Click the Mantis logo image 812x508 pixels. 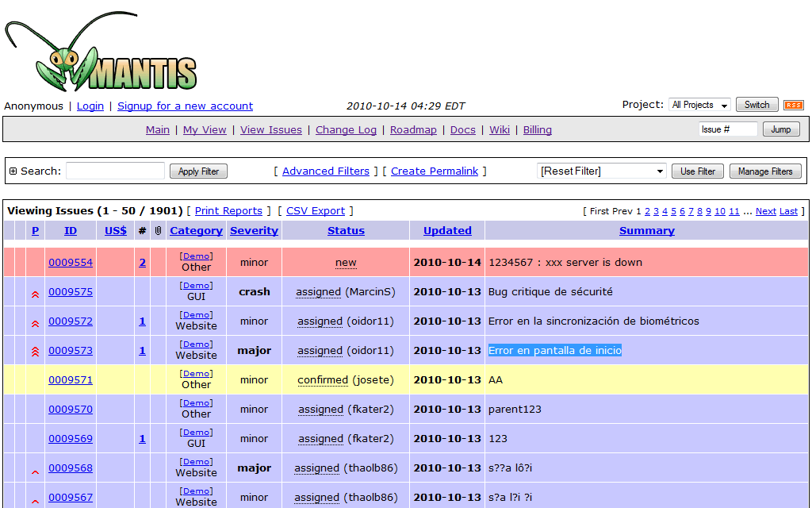click(101, 52)
